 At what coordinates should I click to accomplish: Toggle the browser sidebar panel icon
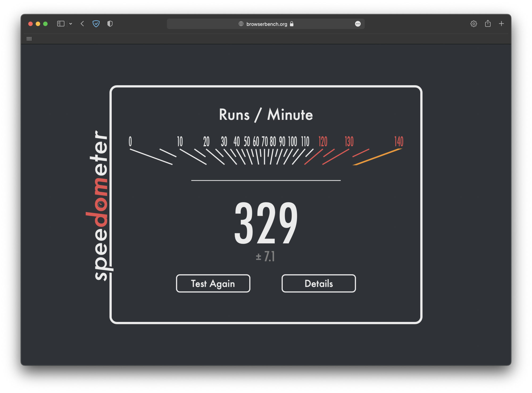pos(61,24)
